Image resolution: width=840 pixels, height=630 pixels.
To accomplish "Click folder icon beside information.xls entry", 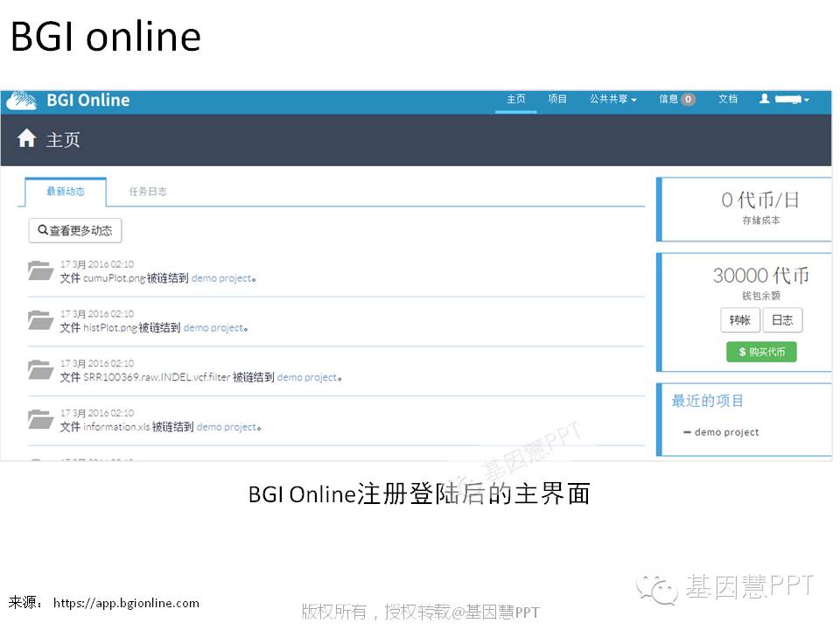I will (40, 419).
